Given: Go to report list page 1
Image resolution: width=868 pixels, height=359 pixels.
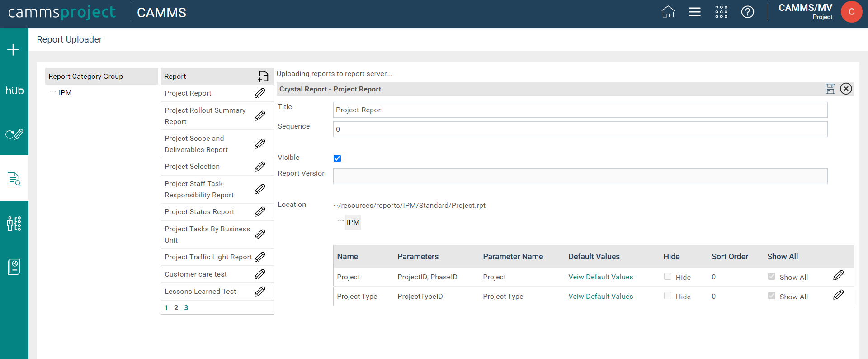Looking at the screenshot, I should tap(166, 308).
